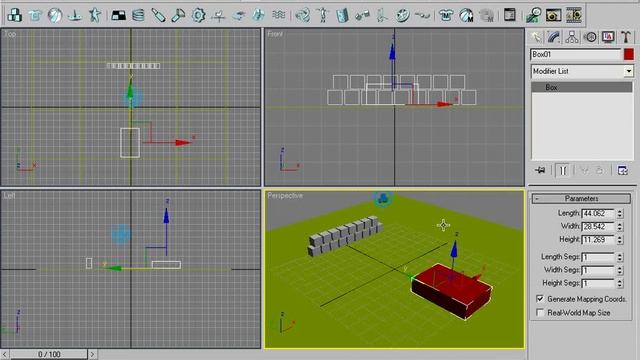The image size is (640, 360).
Task: Collapse the Parameters rollout
Action: pos(581,199)
